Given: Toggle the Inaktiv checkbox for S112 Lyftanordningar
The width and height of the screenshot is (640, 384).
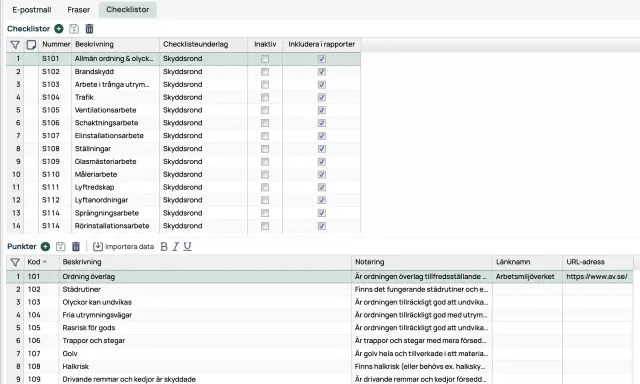Looking at the screenshot, I should [265, 200].
